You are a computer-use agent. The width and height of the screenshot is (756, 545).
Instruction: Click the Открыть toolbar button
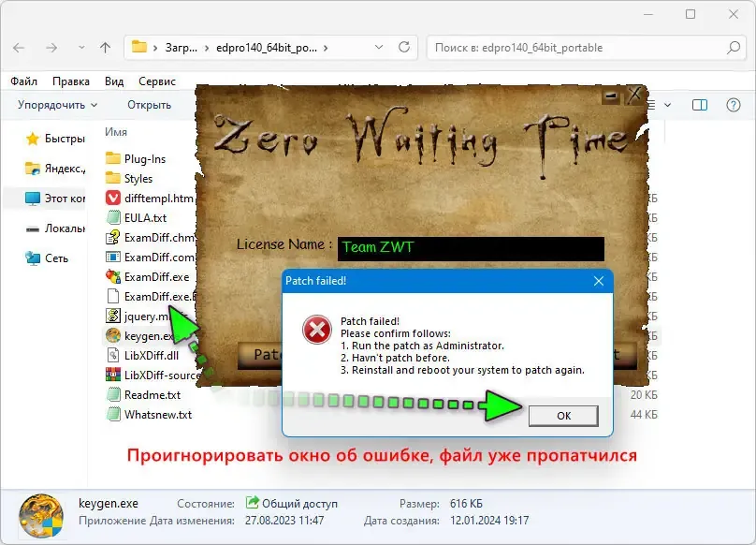coord(149,105)
